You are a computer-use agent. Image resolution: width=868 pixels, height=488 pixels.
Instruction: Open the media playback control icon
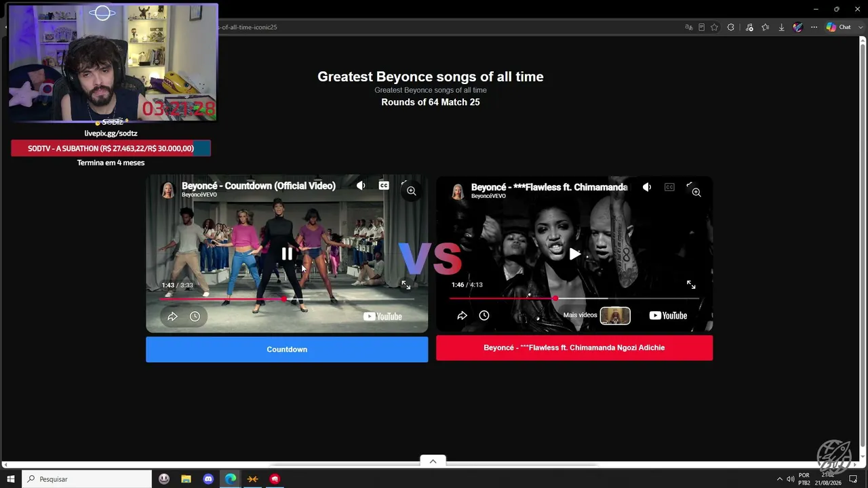coord(749,27)
